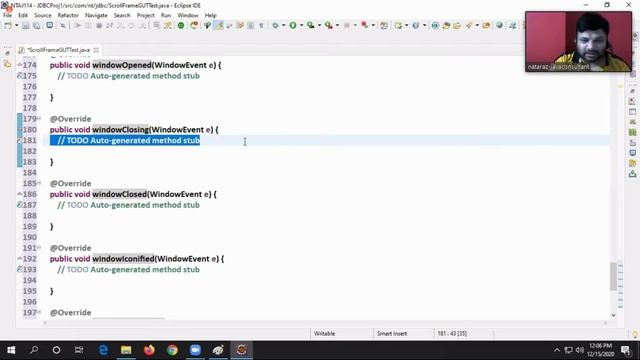Click the Resume debug icon
This screenshot has width=640, height=360.
coord(77,26)
